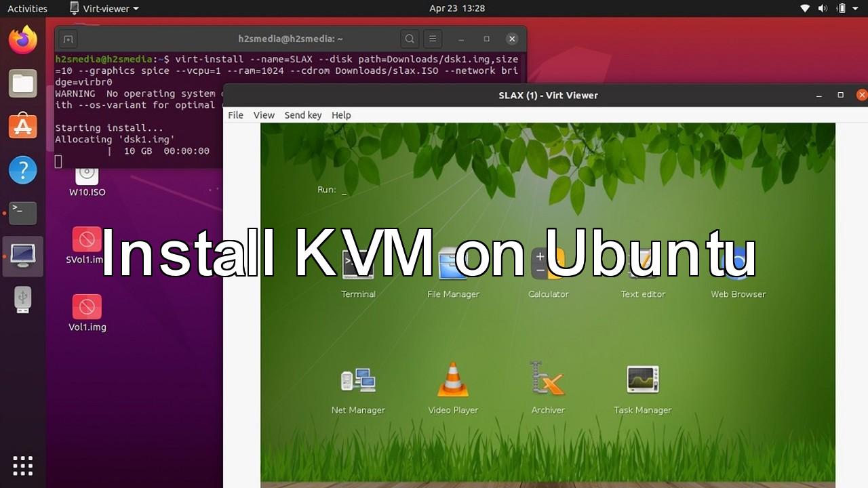This screenshot has height=488, width=868.
Task: Open the terminal hamburger menu
Action: pos(433,39)
